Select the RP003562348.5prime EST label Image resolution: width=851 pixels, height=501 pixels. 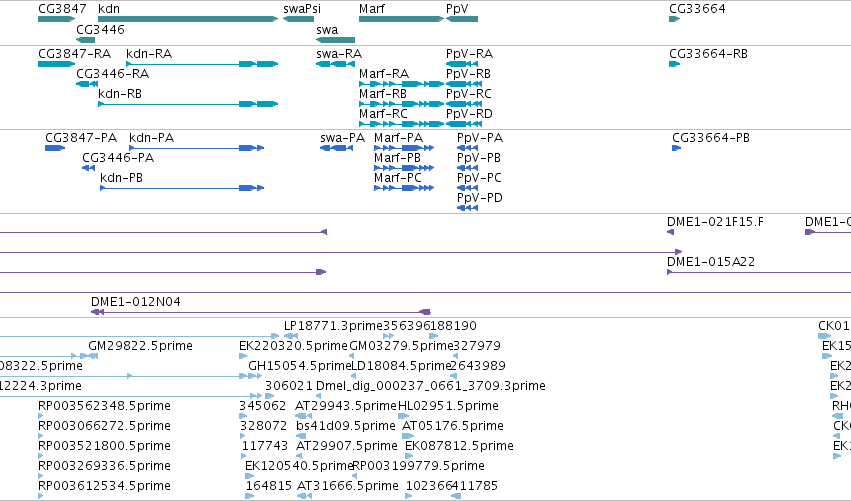pyautogui.click(x=104, y=406)
